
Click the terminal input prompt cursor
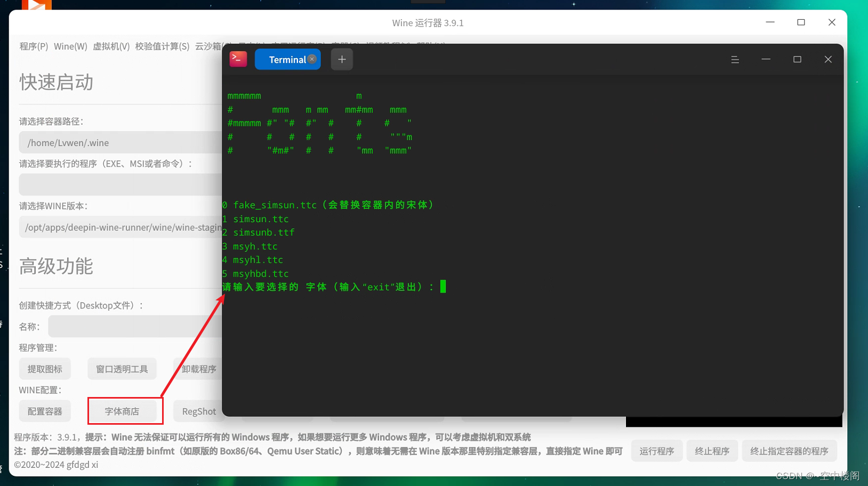pos(443,287)
